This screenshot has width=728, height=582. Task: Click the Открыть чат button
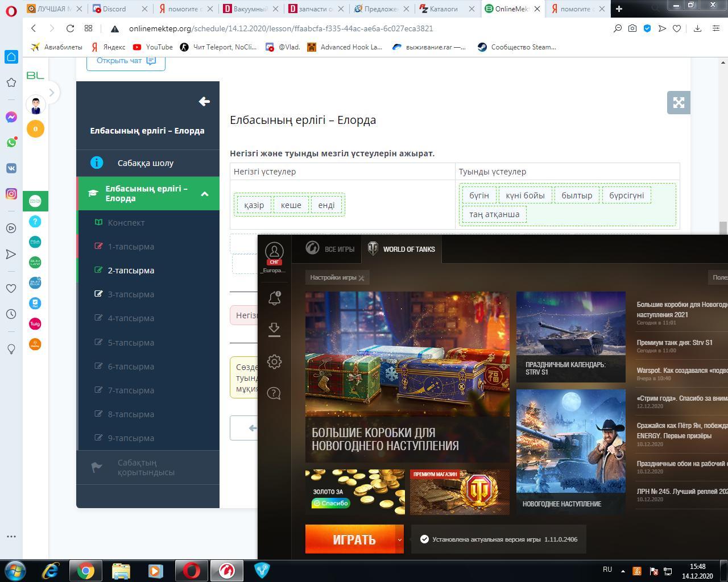coord(126,61)
